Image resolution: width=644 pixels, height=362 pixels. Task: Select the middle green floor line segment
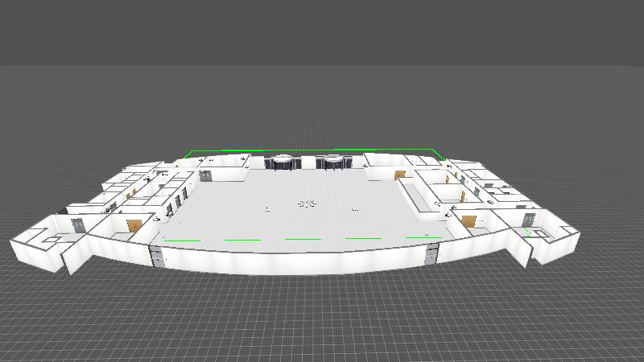coord(303,239)
